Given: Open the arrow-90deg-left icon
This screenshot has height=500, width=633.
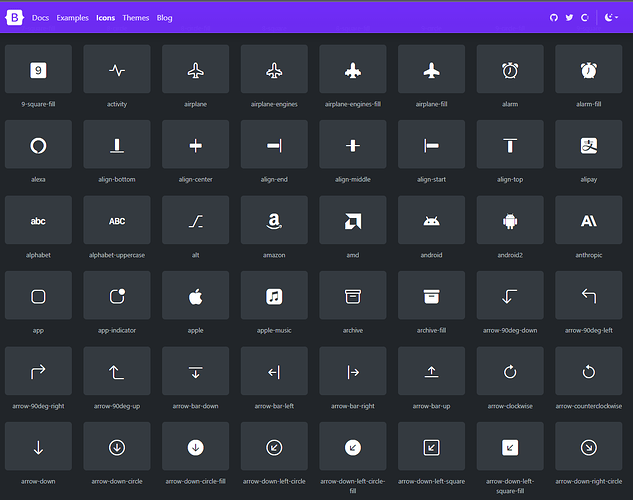Looking at the screenshot, I should pos(589,295).
